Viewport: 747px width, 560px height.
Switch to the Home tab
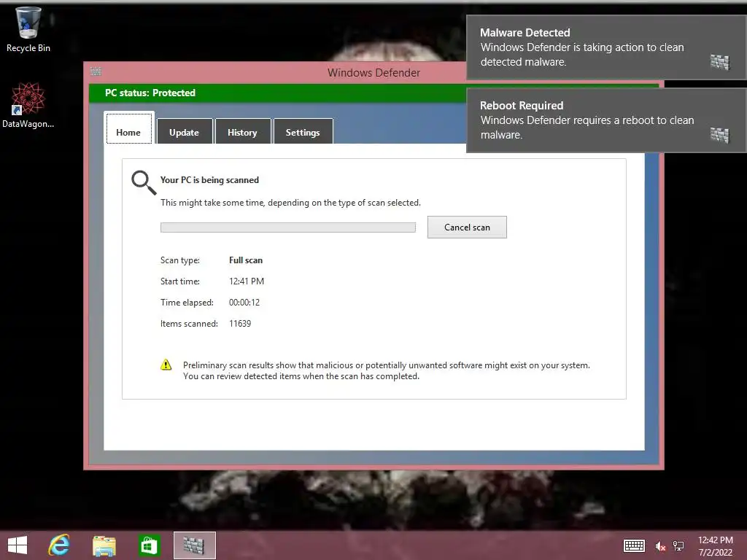[x=128, y=128]
